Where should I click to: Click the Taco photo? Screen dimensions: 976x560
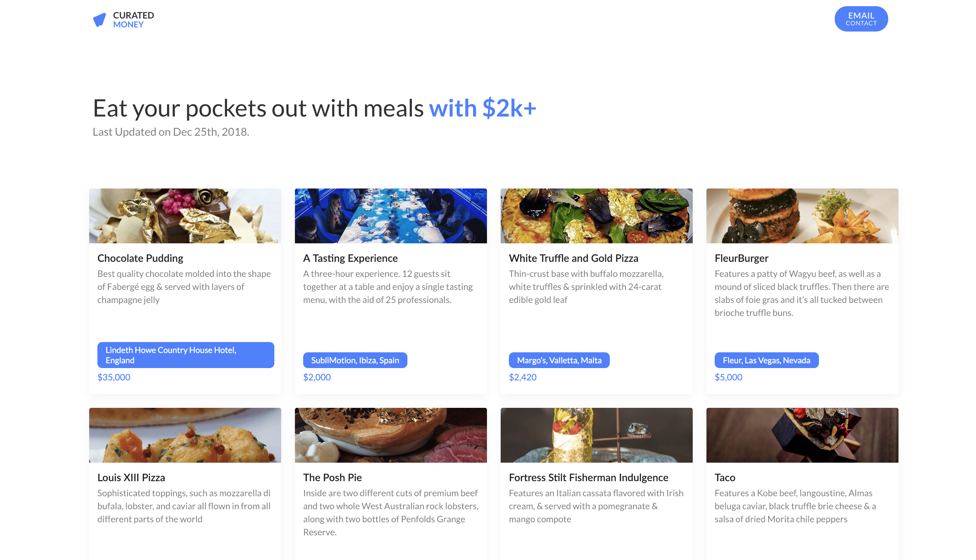click(x=802, y=435)
